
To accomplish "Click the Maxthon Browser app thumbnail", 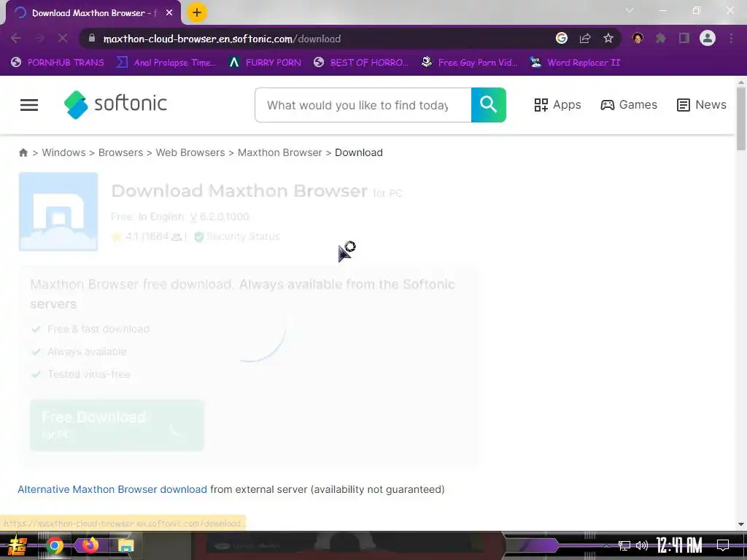I will coord(58,211).
